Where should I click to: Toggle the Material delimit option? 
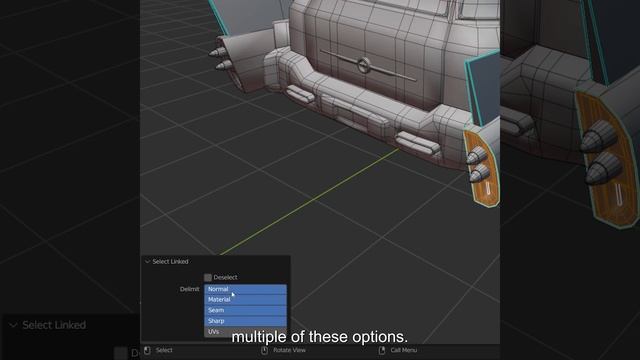click(x=245, y=300)
